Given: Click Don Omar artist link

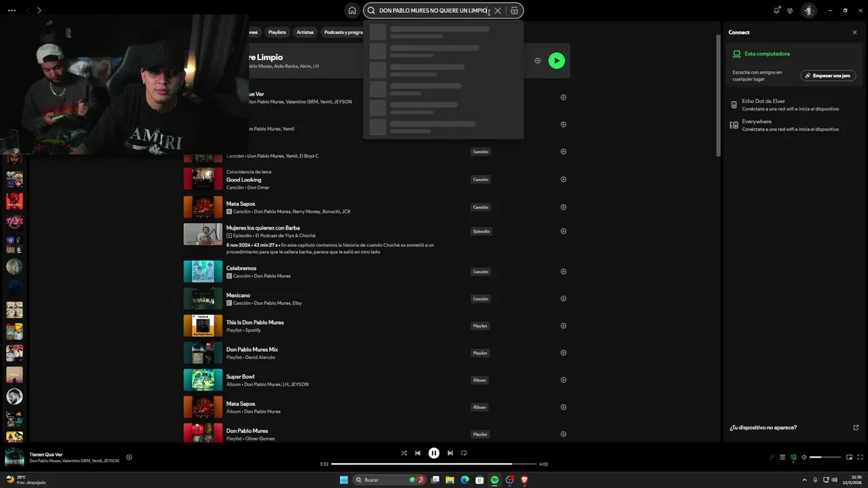Looking at the screenshot, I should click(258, 188).
